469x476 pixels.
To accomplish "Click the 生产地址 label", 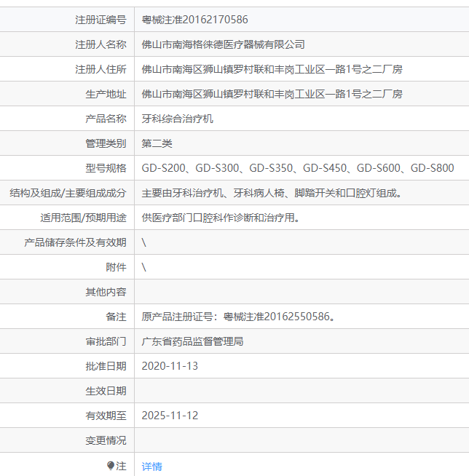I will 106,94.
